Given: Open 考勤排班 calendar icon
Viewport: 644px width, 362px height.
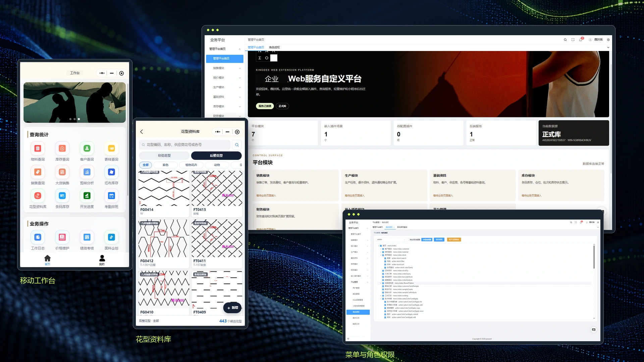Looking at the screenshot, I should [111, 195].
